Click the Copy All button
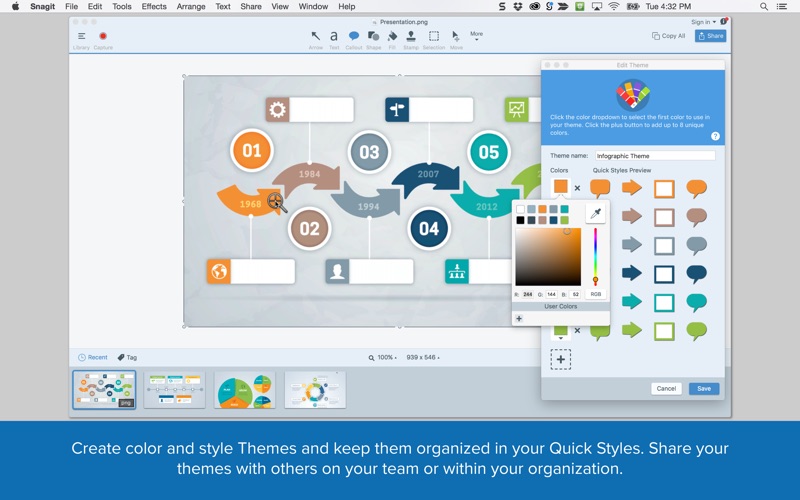The height and width of the screenshot is (500, 800). tap(668, 36)
